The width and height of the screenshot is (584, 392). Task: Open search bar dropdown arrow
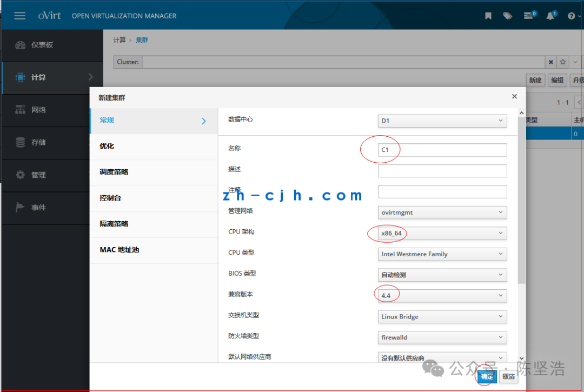[575, 62]
